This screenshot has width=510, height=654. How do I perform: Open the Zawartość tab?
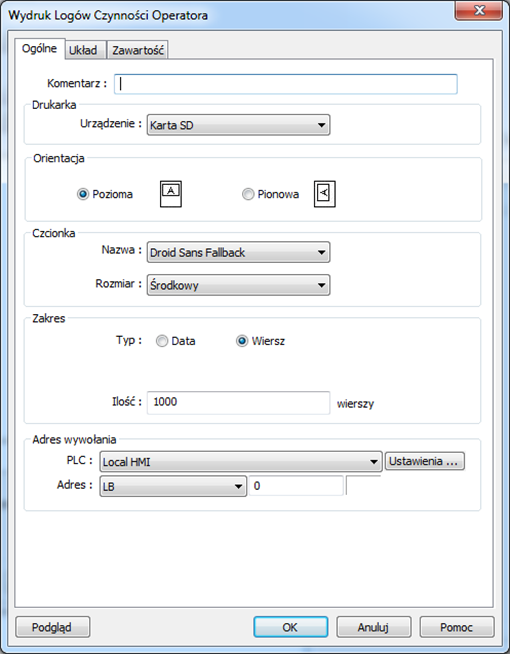click(138, 50)
